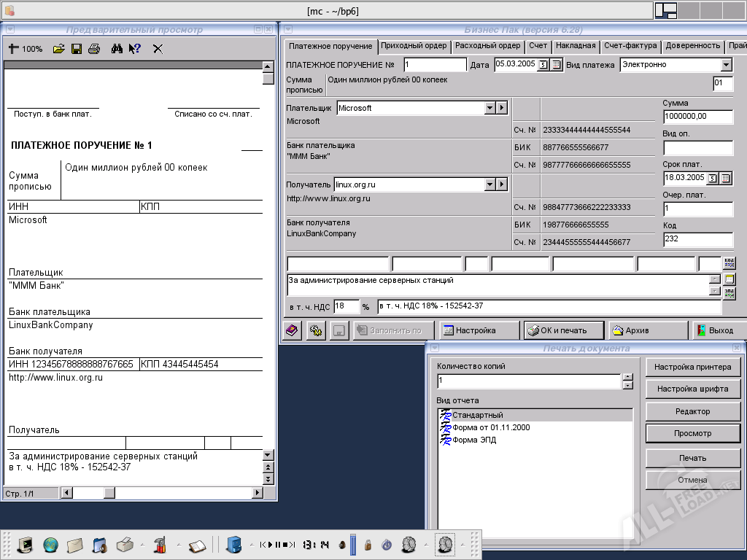Open calendar picker next to document date
The image size is (747, 560).
click(557, 65)
